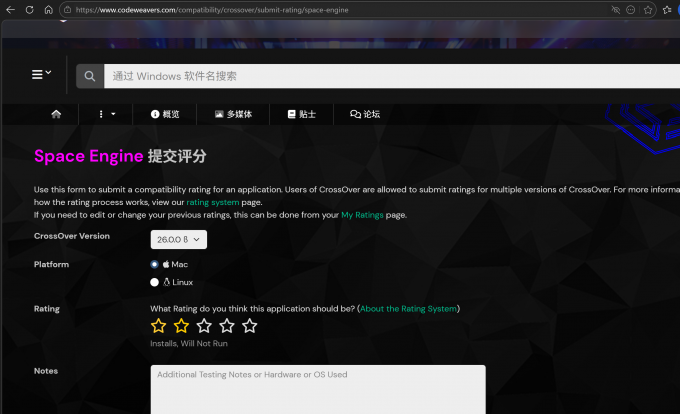The width and height of the screenshot is (680, 414).
Task: Open About the Rating System link
Action: [x=408, y=309]
